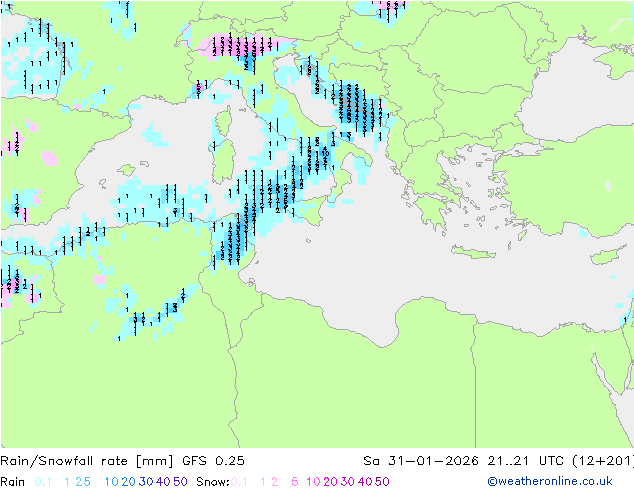634x490 pixels.
Task: Click the "21..21 UTC" time text
Action: [526, 461]
